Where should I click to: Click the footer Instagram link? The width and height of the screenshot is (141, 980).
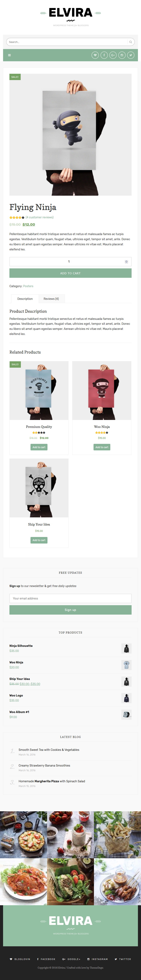point(98,959)
